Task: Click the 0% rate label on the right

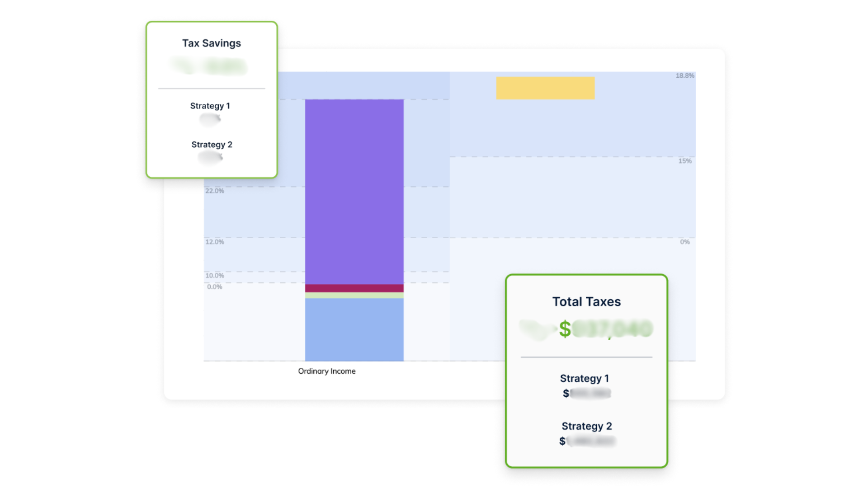Action: click(x=685, y=242)
